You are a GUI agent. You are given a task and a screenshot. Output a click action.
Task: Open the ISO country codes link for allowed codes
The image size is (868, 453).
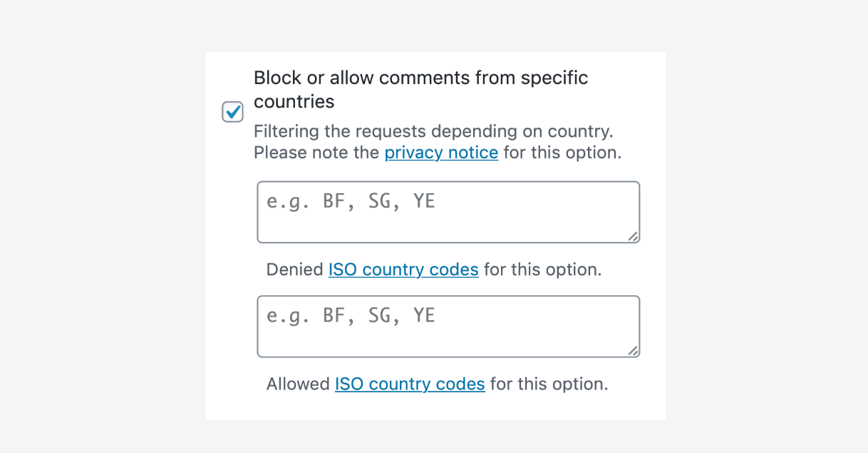pos(410,384)
